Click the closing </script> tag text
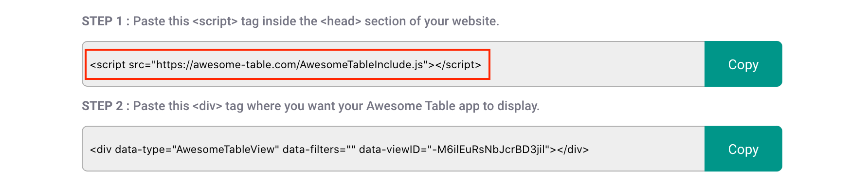This screenshot has width=868, height=191. coord(458,64)
